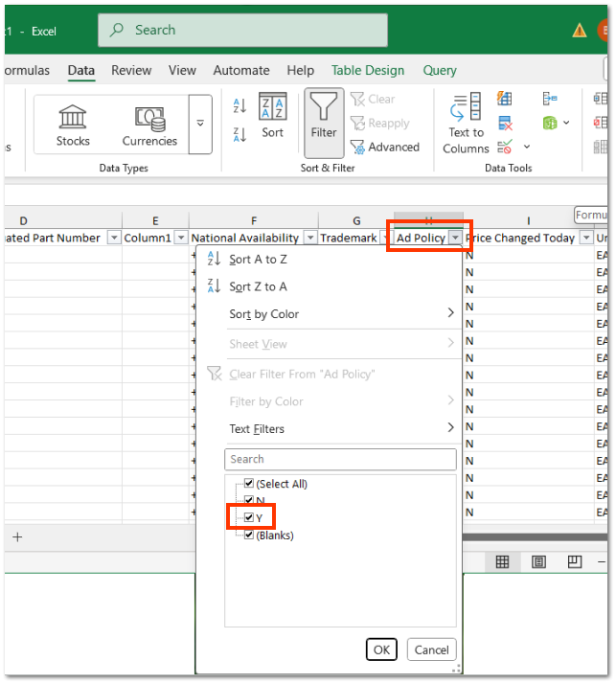Uncheck the Y filter value
The height and width of the screenshot is (684, 616).
[x=249, y=517]
